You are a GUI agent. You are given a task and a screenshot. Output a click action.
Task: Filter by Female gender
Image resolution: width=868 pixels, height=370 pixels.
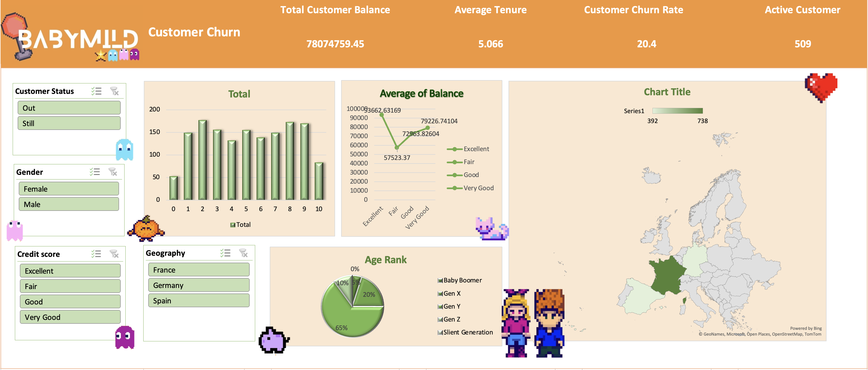click(69, 189)
